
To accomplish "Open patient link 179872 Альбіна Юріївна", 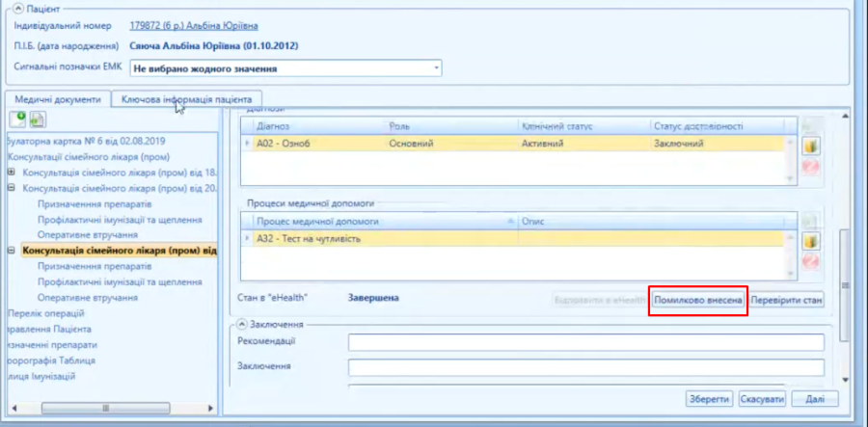I will click(194, 25).
